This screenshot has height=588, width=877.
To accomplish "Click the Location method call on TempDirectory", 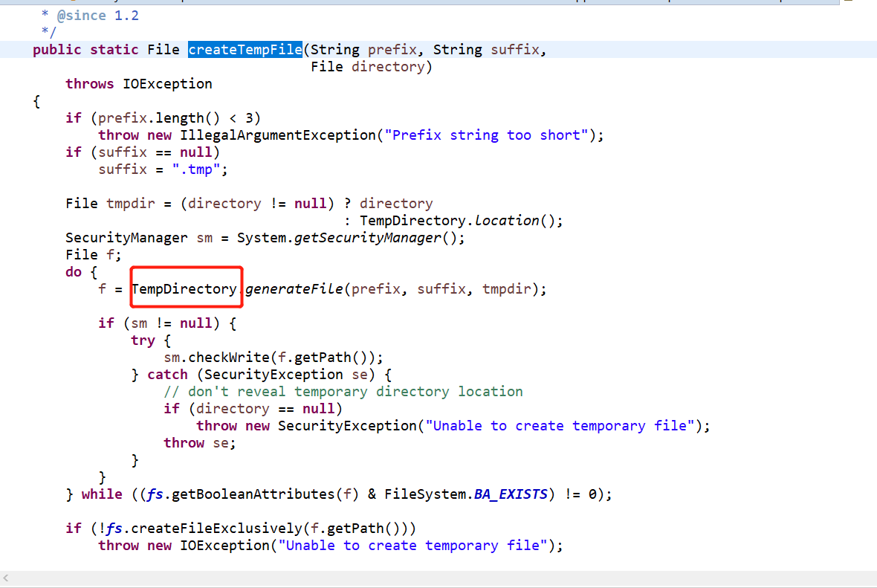I will [507, 220].
